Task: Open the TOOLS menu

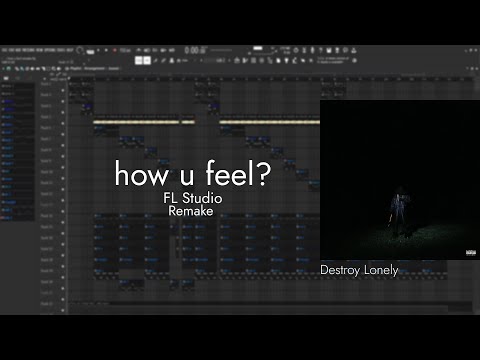Action: tap(61, 50)
